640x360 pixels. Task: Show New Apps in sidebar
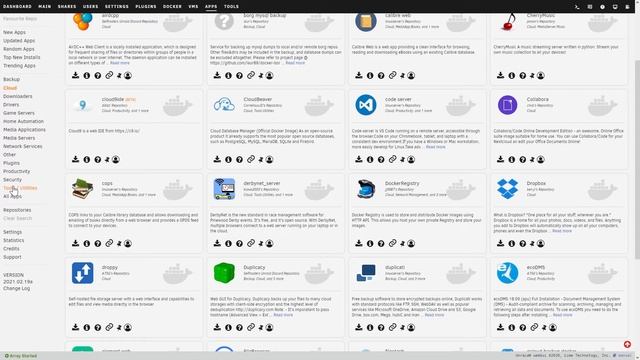(x=14, y=32)
